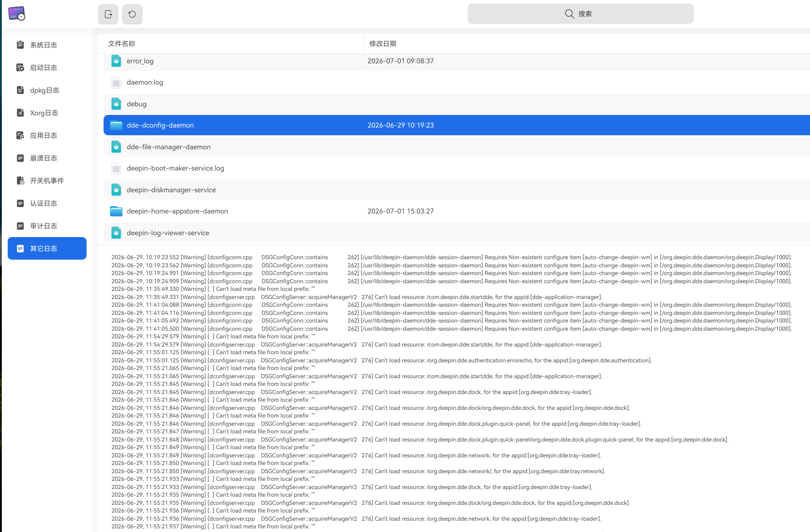Click the deepin-home-appstore-daemon folder icon

pos(116,211)
